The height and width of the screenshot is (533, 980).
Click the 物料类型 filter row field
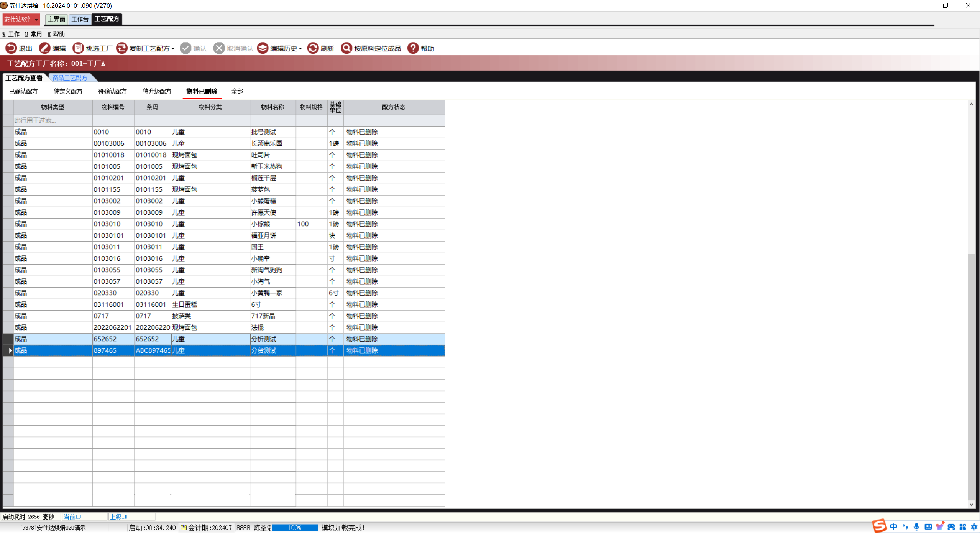(x=53, y=120)
